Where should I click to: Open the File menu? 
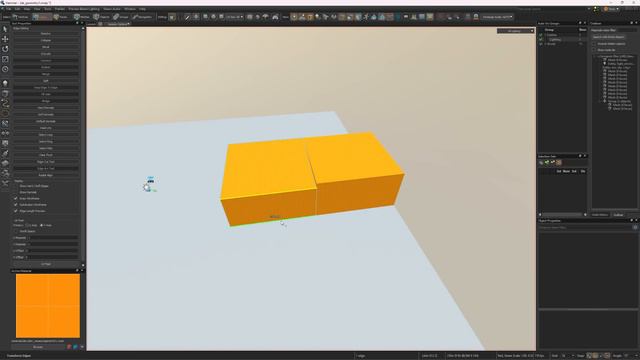click(8, 9)
